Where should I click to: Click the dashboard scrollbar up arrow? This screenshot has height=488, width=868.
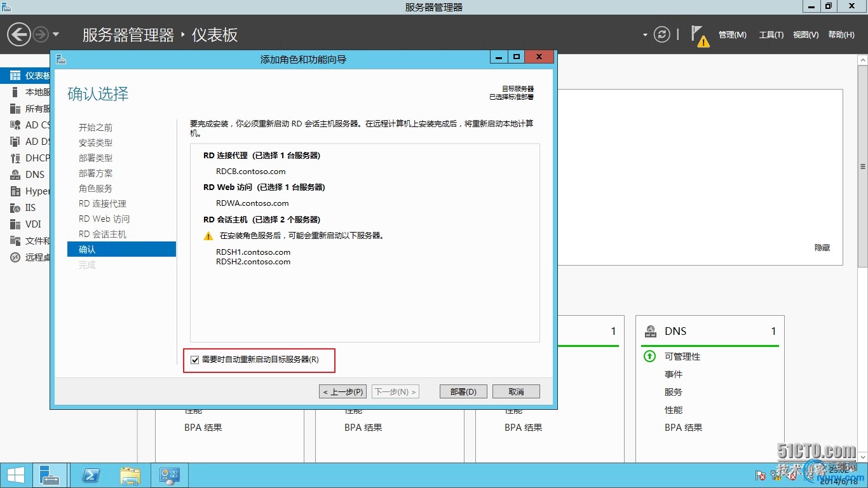[862, 60]
